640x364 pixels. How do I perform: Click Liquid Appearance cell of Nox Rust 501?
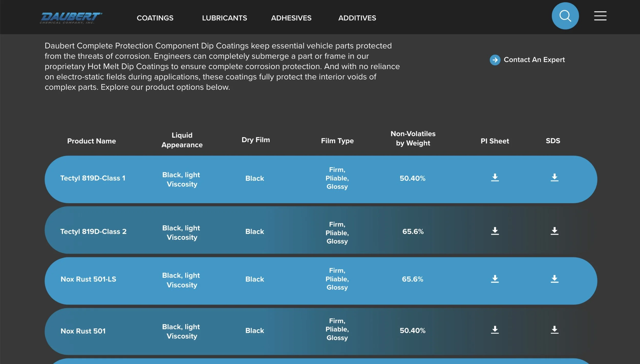pos(181,331)
